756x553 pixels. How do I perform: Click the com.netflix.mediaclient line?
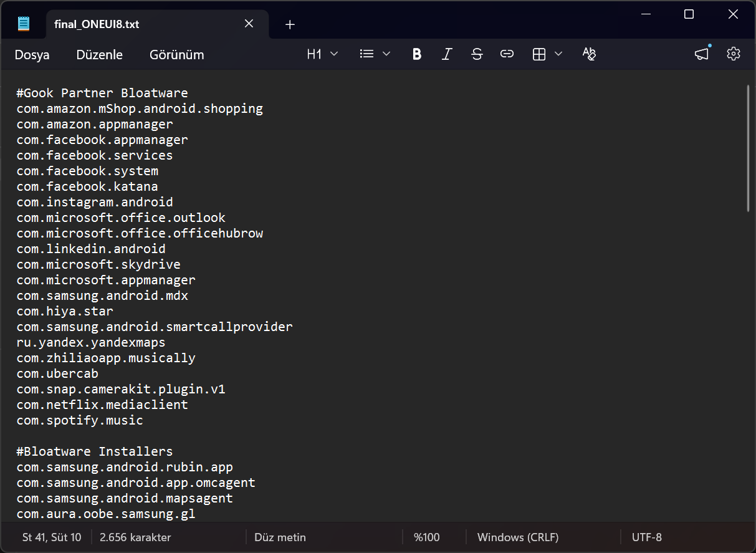coord(102,405)
